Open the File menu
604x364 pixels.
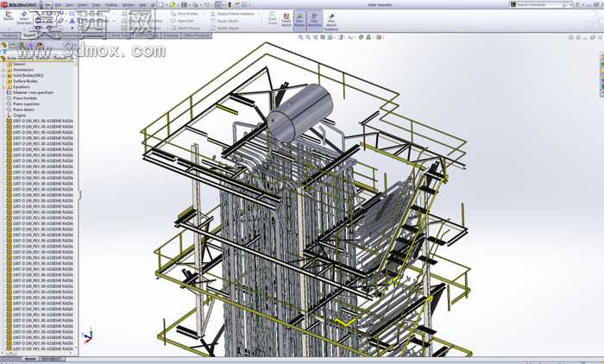[47, 4]
